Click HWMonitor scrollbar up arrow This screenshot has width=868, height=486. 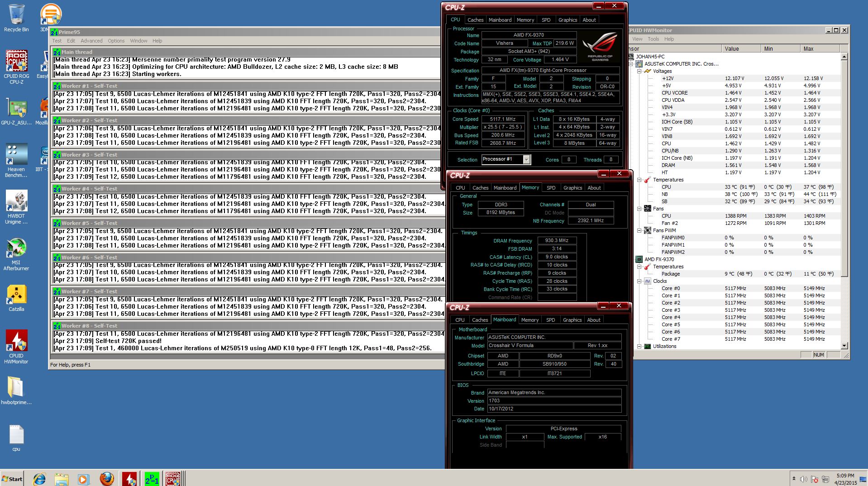(x=844, y=57)
